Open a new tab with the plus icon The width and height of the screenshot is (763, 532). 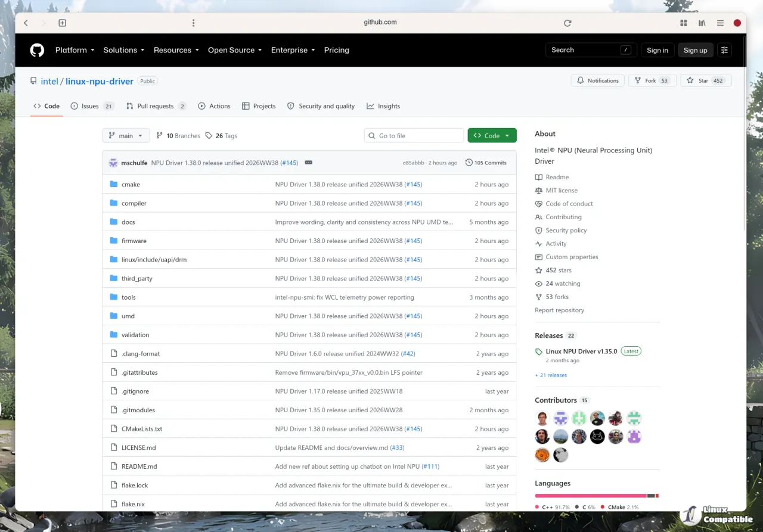(x=62, y=23)
